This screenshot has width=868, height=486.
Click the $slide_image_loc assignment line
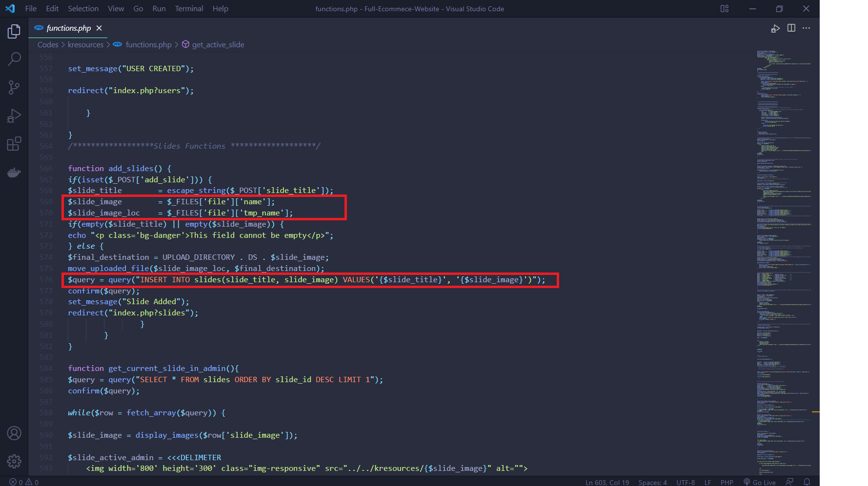(x=181, y=213)
